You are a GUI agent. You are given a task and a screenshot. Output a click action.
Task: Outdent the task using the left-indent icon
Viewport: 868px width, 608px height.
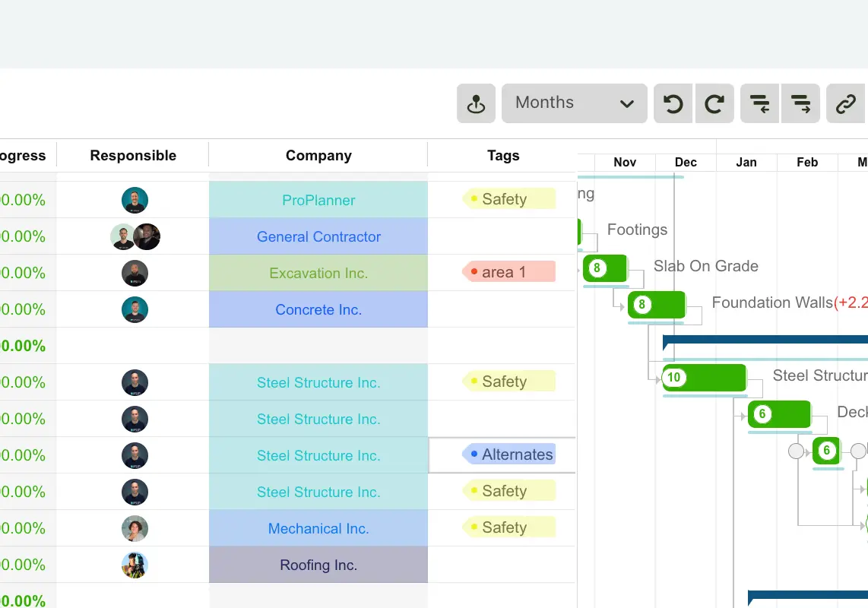coord(759,103)
